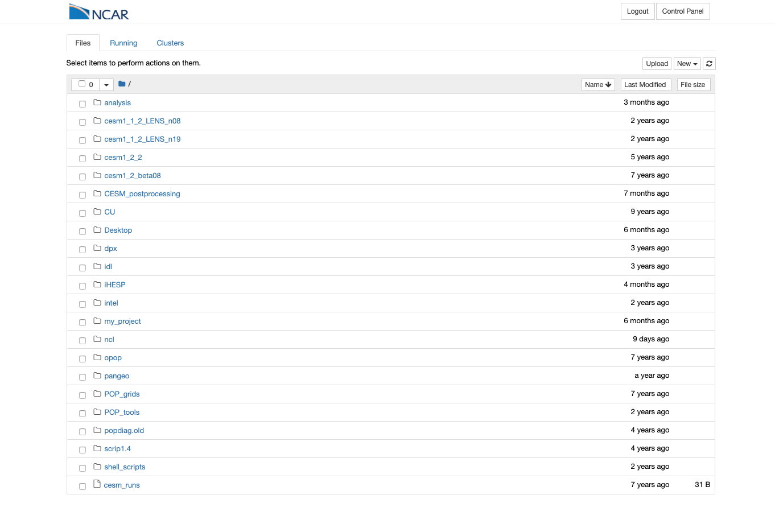The width and height of the screenshot is (775, 532).
Task: Click the file icon beside cesm_runs
Action: (x=97, y=484)
